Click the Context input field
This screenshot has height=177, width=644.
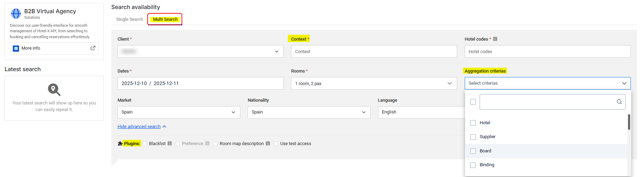pos(373,51)
